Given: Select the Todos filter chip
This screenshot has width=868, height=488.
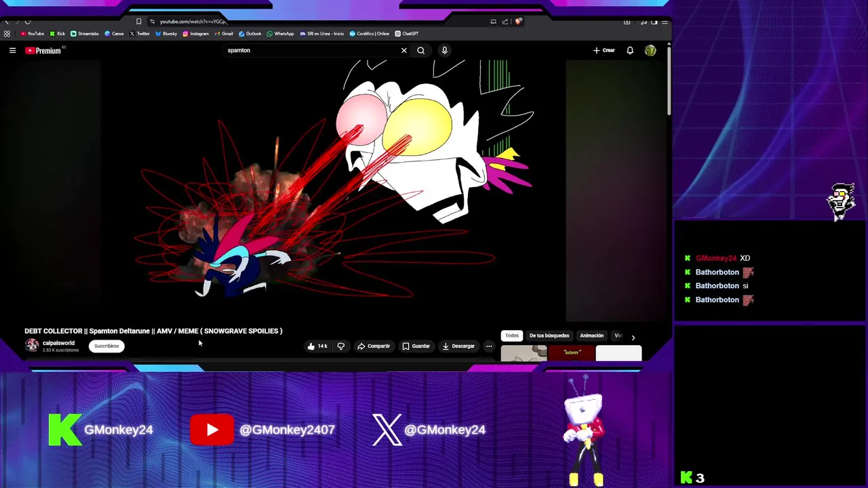Looking at the screenshot, I should (x=512, y=335).
